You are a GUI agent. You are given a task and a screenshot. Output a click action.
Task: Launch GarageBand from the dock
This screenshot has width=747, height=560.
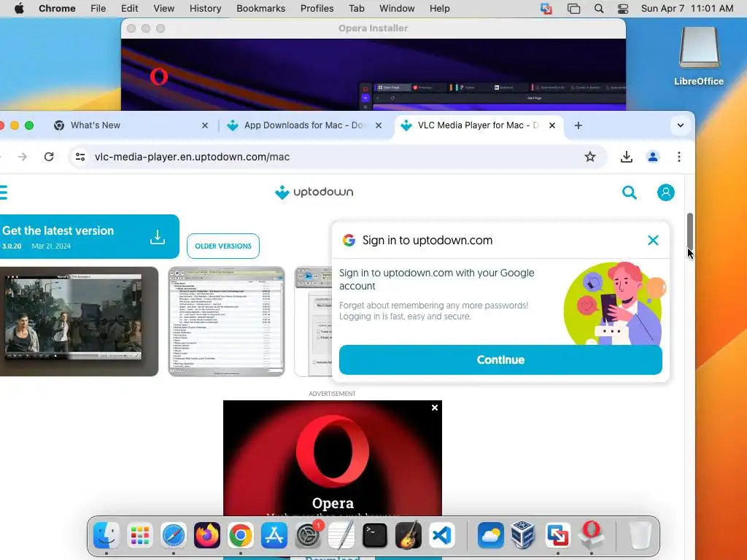click(x=409, y=535)
